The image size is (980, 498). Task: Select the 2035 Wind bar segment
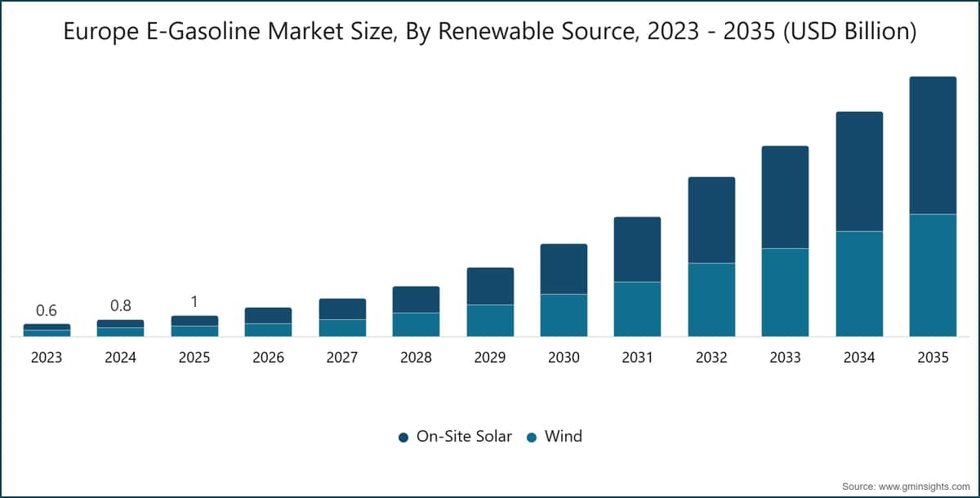[x=933, y=275]
